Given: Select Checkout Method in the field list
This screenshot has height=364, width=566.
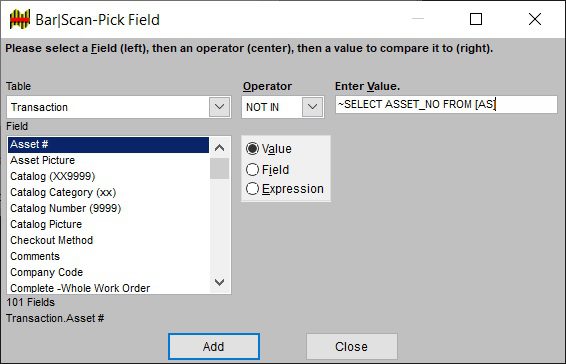Looking at the screenshot, I should pyautogui.click(x=108, y=240).
